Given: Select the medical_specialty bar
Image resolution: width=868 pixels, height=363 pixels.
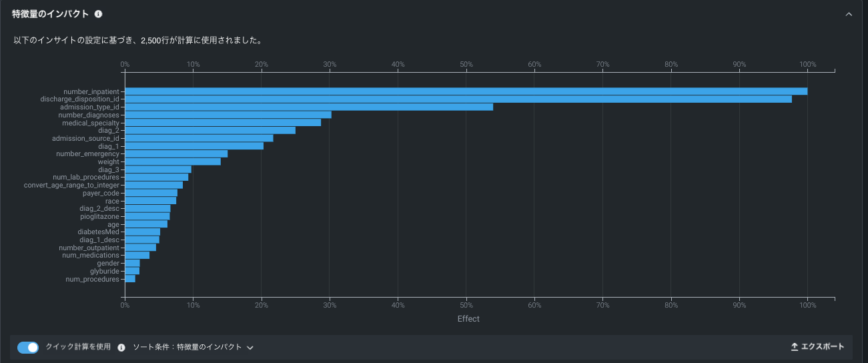Looking at the screenshot, I should point(222,123).
